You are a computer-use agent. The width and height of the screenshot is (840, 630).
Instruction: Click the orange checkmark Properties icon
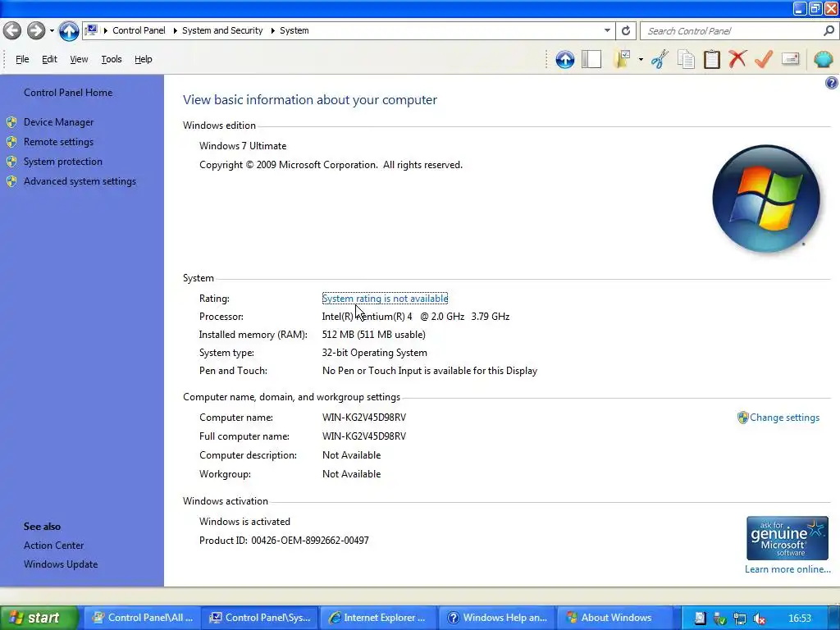(x=764, y=59)
